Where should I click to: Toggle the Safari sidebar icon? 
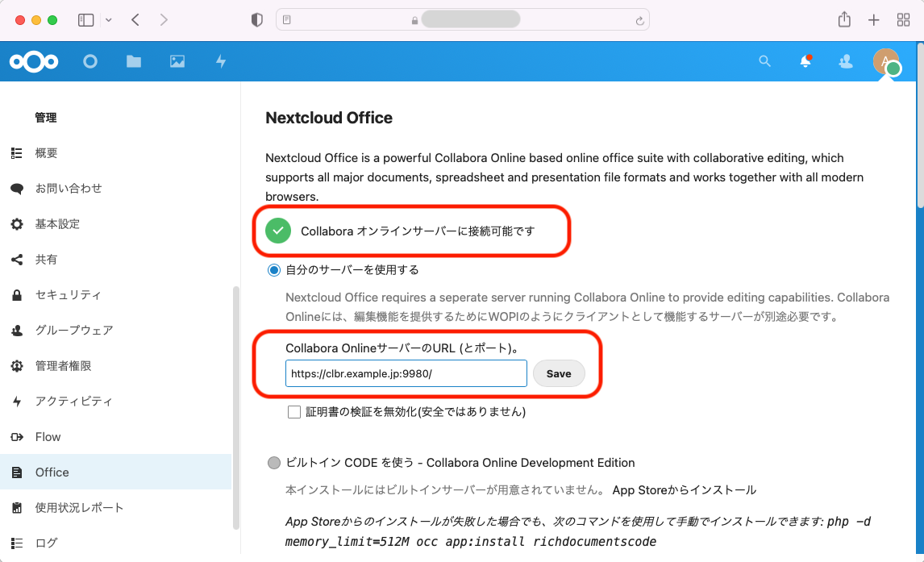click(x=86, y=20)
